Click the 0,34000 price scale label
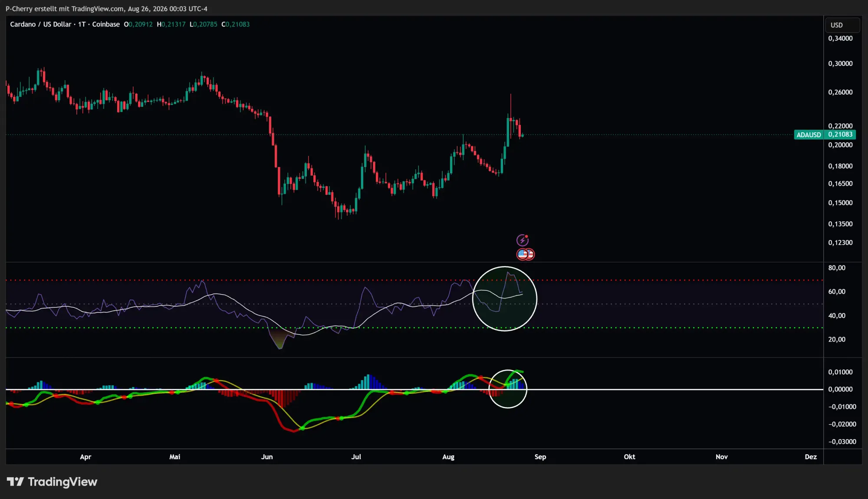 840,39
